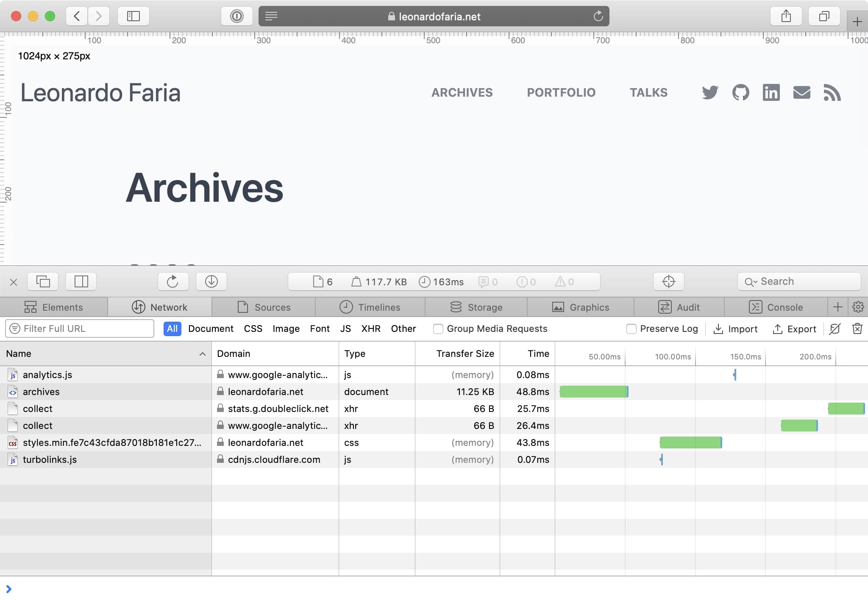The image size is (868, 601).
Task: Show Reader view icon in address bar
Action: pos(271,16)
